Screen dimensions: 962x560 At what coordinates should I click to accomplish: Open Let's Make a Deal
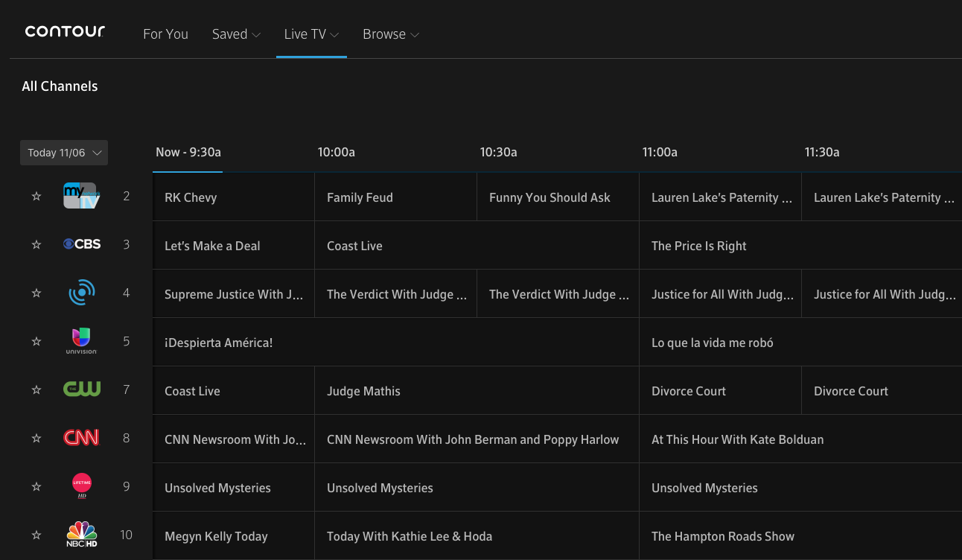coord(234,246)
